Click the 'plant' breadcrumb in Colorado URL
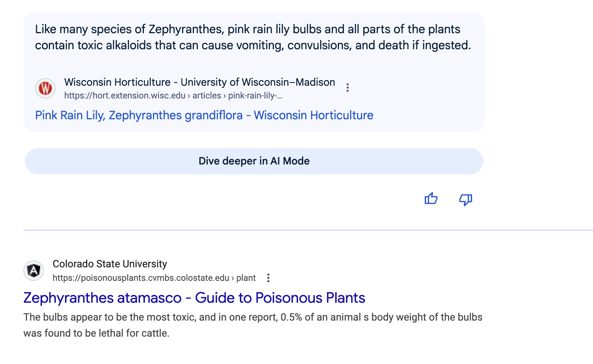The image size is (593, 364). [246, 278]
